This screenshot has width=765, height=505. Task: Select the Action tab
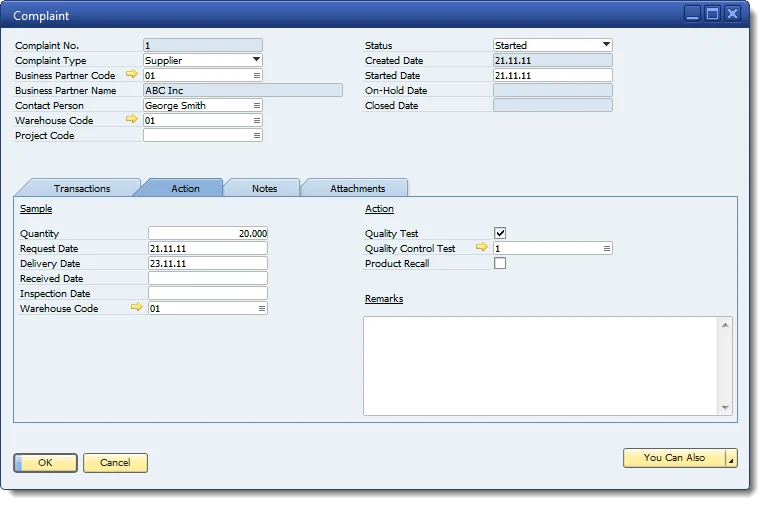185,188
